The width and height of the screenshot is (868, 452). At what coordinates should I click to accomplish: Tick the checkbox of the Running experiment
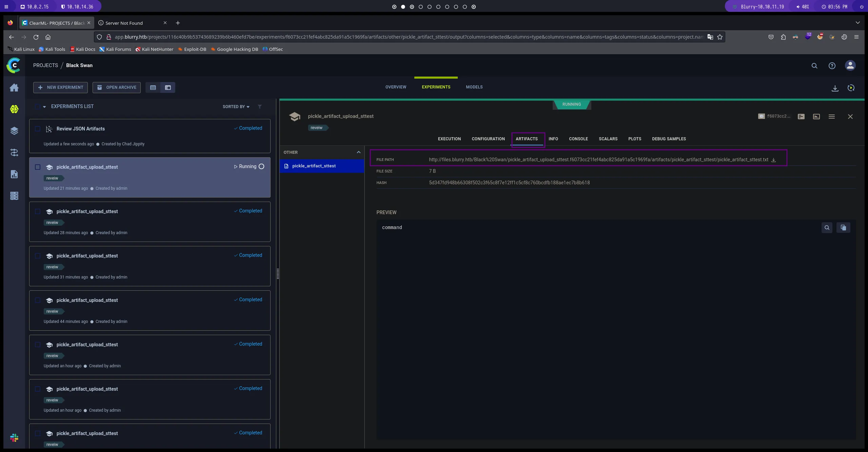38,167
